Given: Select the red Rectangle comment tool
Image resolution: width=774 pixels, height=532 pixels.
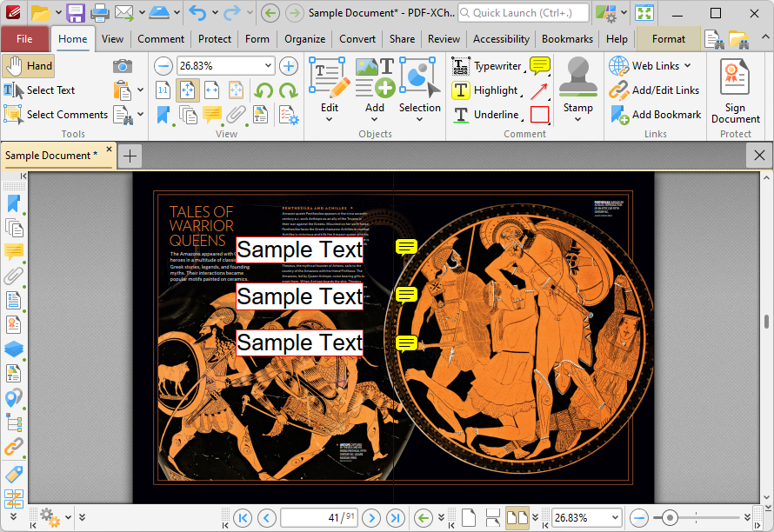Looking at the screenshot, I should [539, 115].
